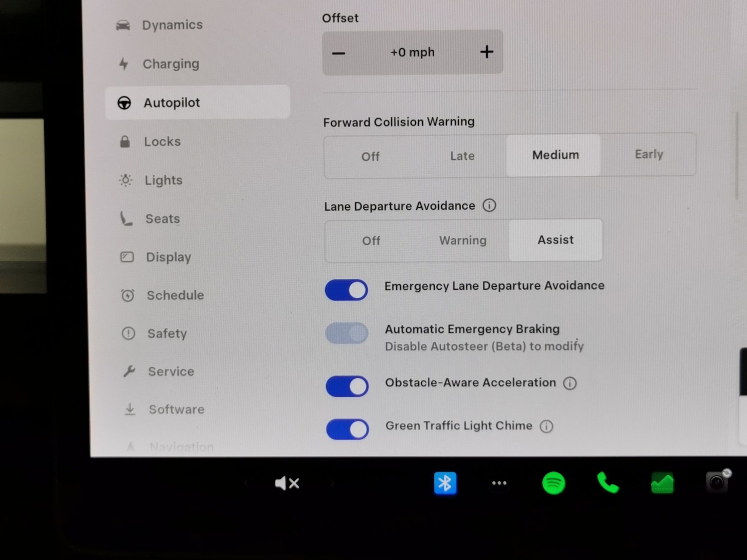
Task: Go to the Locks settings section
Action: coord(162,142)
